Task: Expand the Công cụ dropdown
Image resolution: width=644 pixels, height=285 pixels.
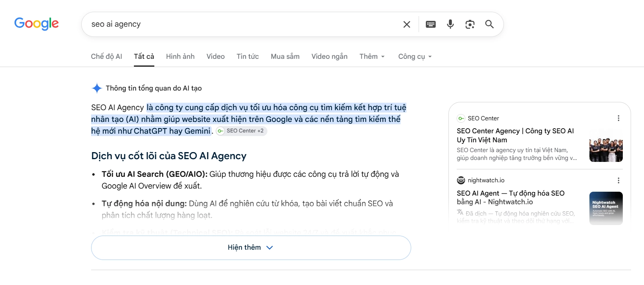Action: coord(415,56)
